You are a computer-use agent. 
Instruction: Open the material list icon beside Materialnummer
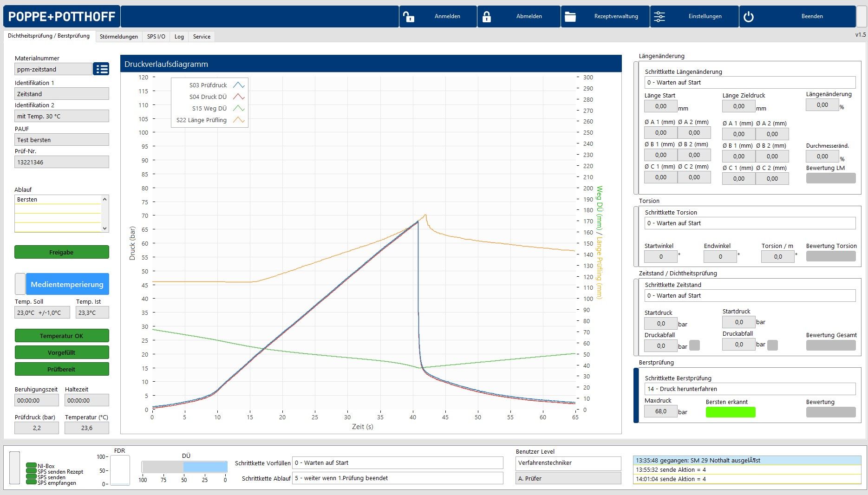coord(101,69)
